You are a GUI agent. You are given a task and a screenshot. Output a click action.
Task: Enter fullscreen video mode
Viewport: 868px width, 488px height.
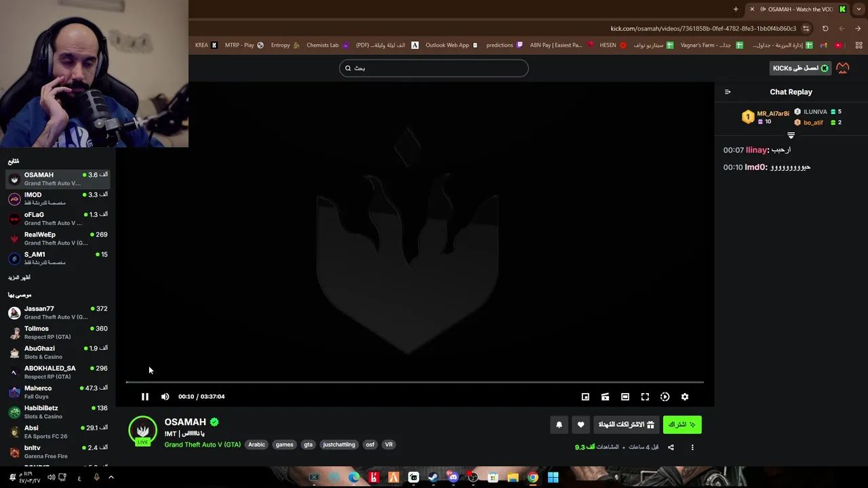(645, 396)
